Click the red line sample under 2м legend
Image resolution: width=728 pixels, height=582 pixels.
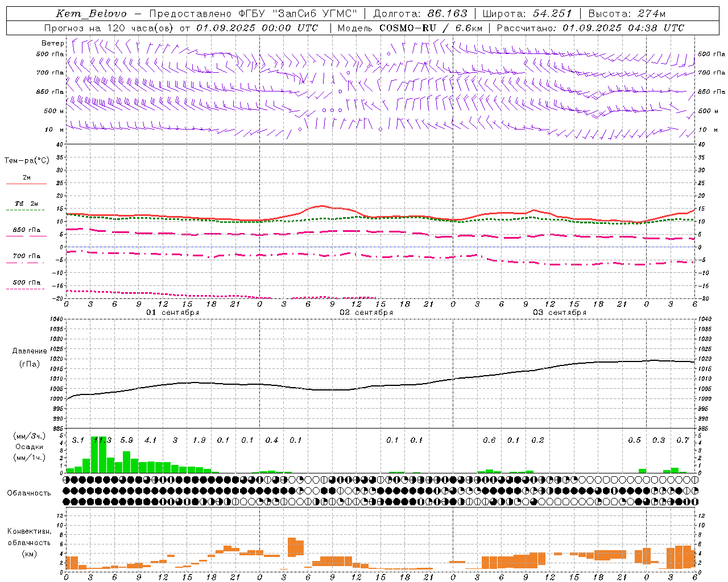26,184
